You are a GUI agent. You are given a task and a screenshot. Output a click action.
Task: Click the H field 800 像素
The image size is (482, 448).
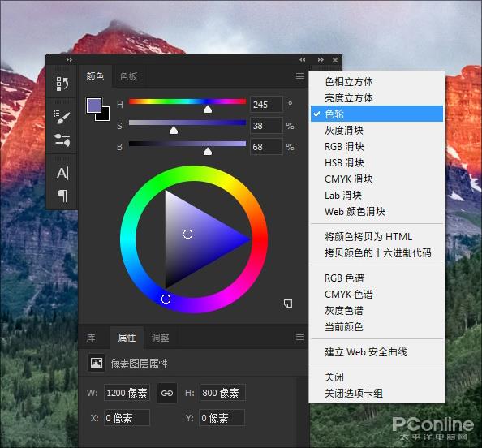pos(222,393)
